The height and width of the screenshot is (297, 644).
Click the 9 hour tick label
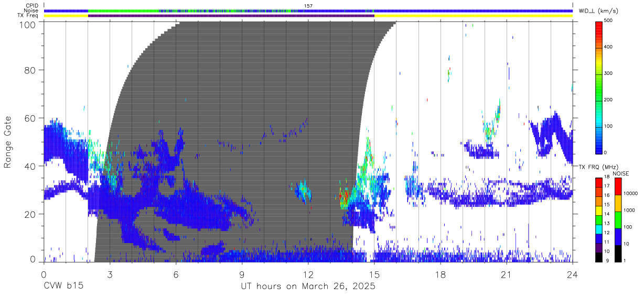[x=242, y=274]
